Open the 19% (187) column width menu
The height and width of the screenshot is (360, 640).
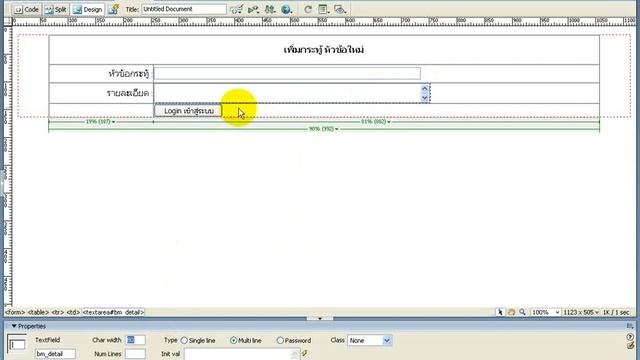point(100,122)
